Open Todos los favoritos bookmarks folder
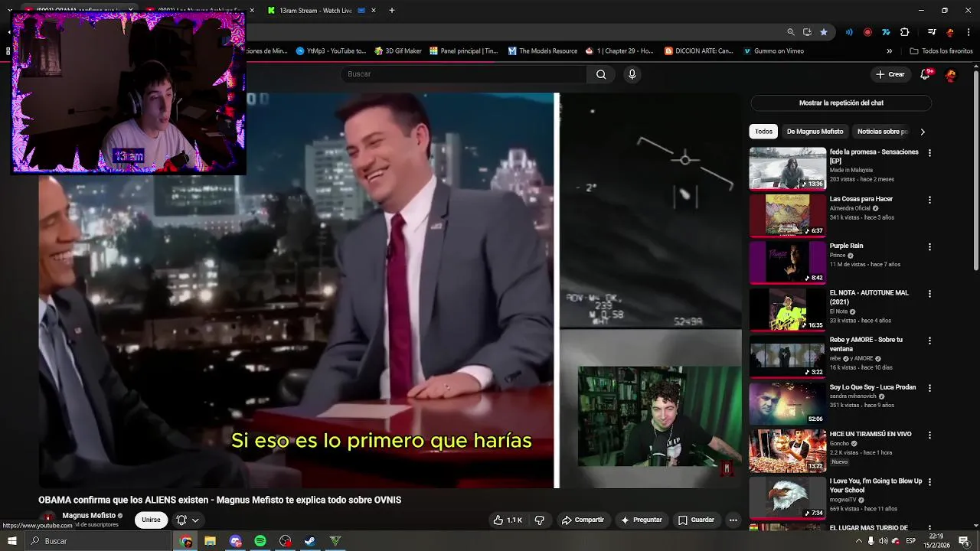This screenshot has height=551, width=980. pyautogui.click(x=941, y=51)
